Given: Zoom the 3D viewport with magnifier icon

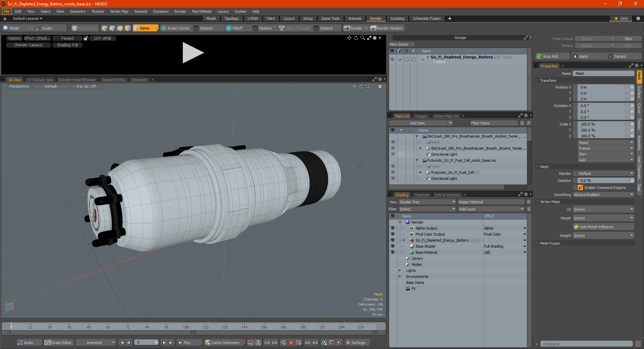Looking at the screenshot, I should click(x=368, y=87).
